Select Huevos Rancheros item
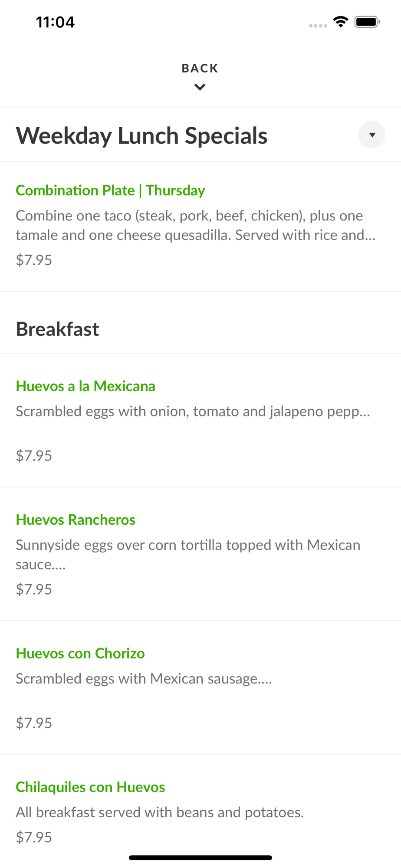 click(76, 520)
